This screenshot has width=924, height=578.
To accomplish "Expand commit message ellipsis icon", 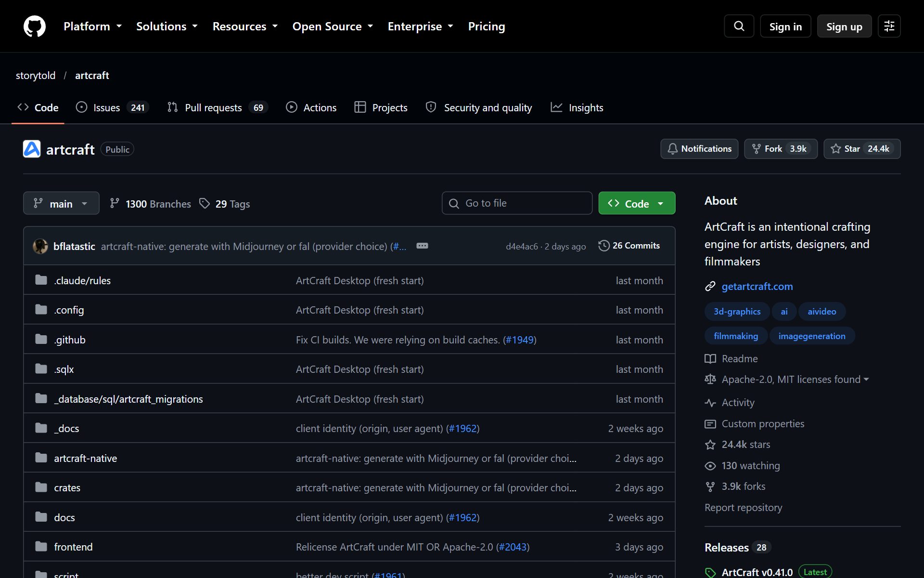I will tap(422, 246).
